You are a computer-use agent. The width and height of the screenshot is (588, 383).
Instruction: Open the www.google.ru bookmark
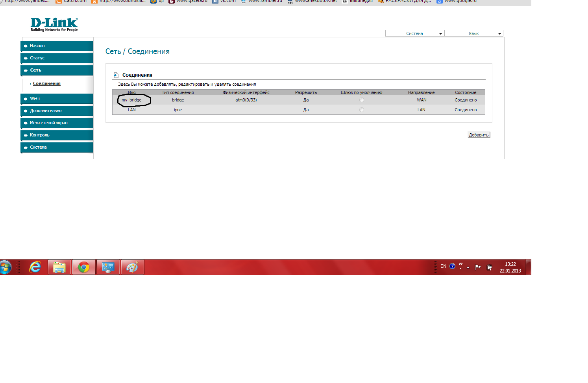(x=457, y=2)
